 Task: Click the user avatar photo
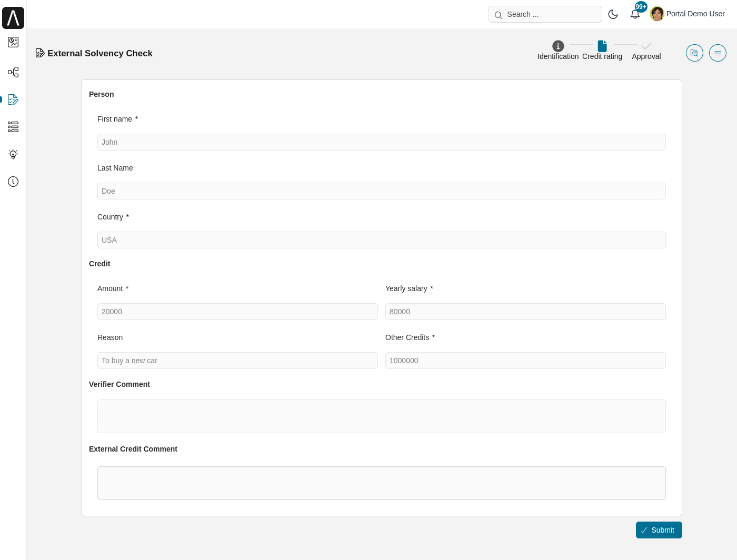point(657,14)
